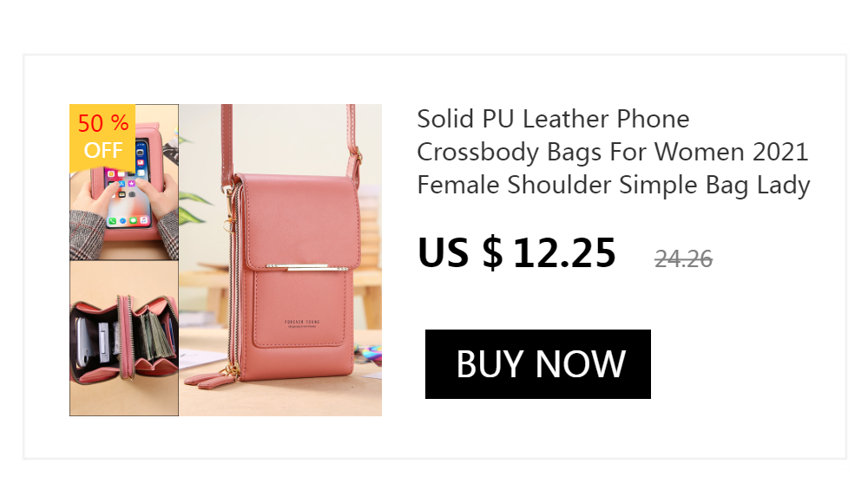
Task: Click the word 'Crossbody' in the product title
Action: tap(477, 152)
